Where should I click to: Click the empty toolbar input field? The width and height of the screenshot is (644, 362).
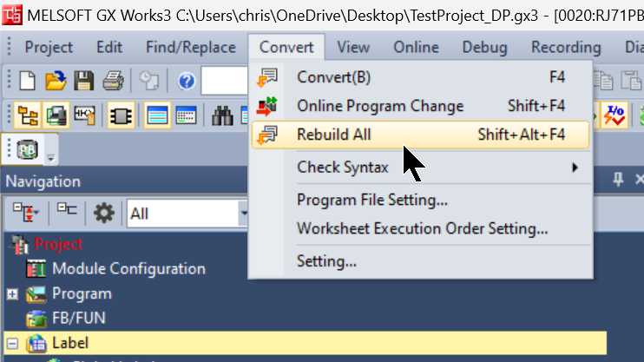coord(224,81)
